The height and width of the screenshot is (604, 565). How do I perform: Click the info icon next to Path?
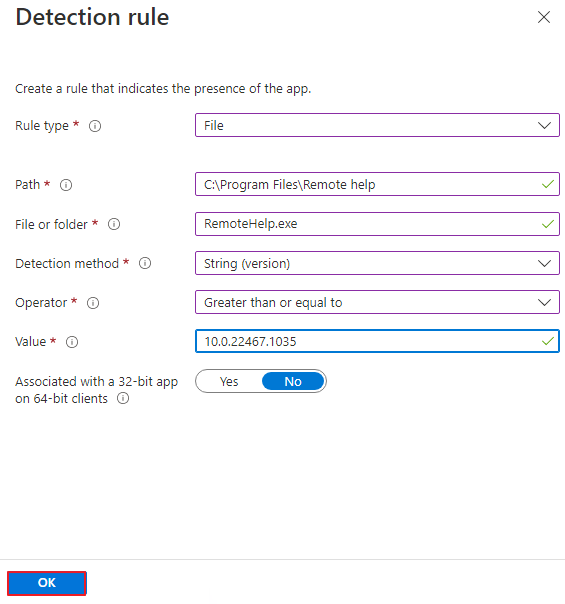tap(66, 185)
